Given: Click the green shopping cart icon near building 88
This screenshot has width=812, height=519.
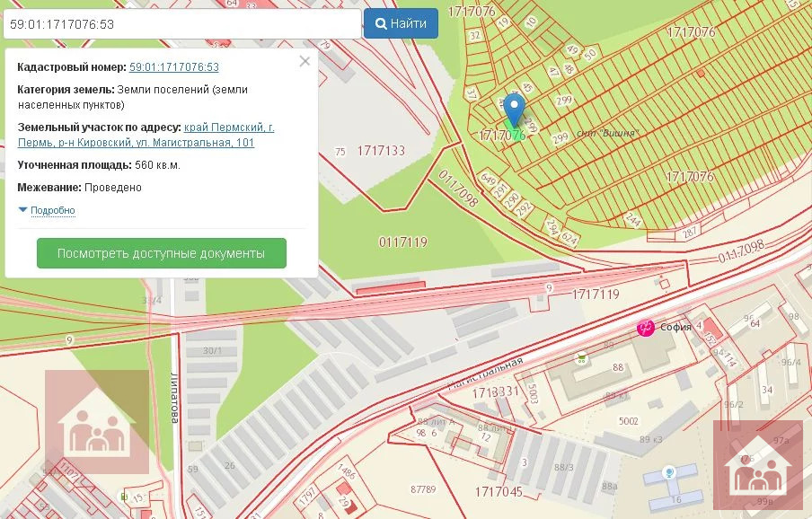Looking at the screenshot, I should click(x=581, y=359).
